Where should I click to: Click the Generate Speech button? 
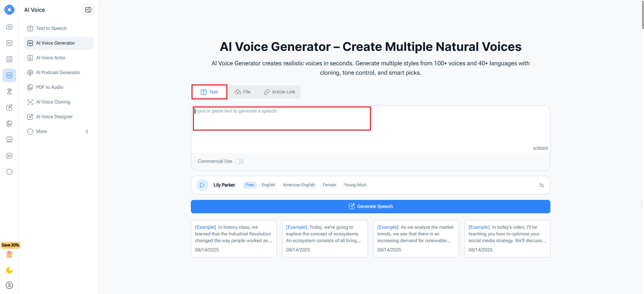point(370,207)
